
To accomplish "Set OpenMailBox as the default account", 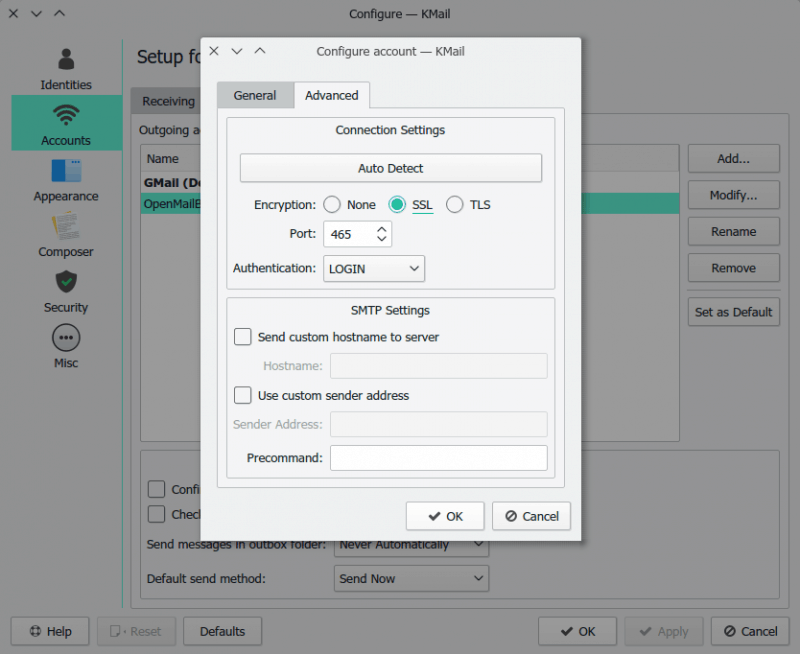I will (x=733, y=311).
